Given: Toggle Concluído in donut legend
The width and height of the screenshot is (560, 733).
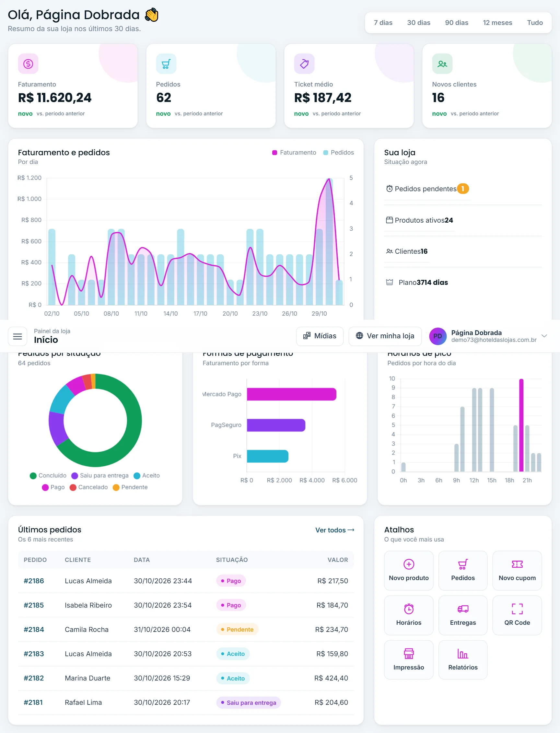Looking at the screenshot, I should point(48,476).
